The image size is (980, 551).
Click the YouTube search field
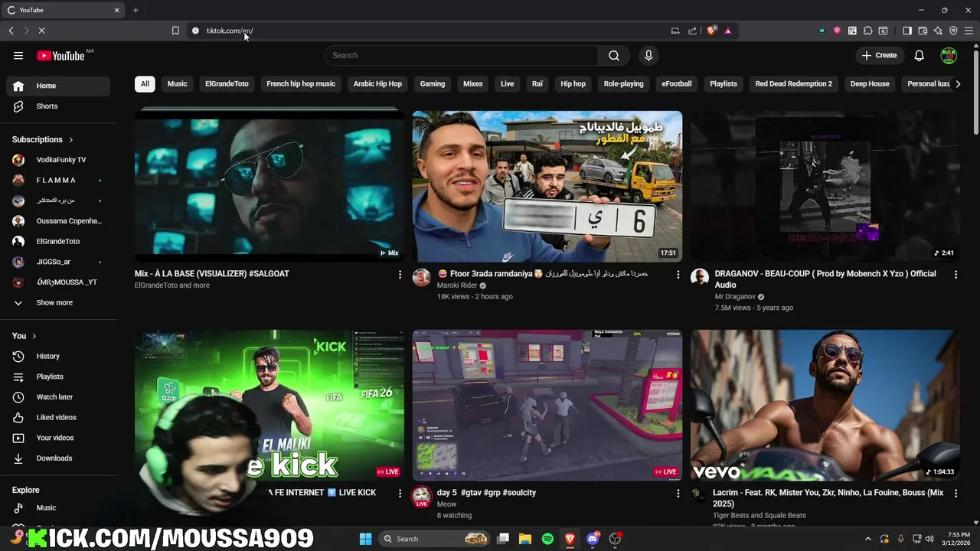click(461, 55)
